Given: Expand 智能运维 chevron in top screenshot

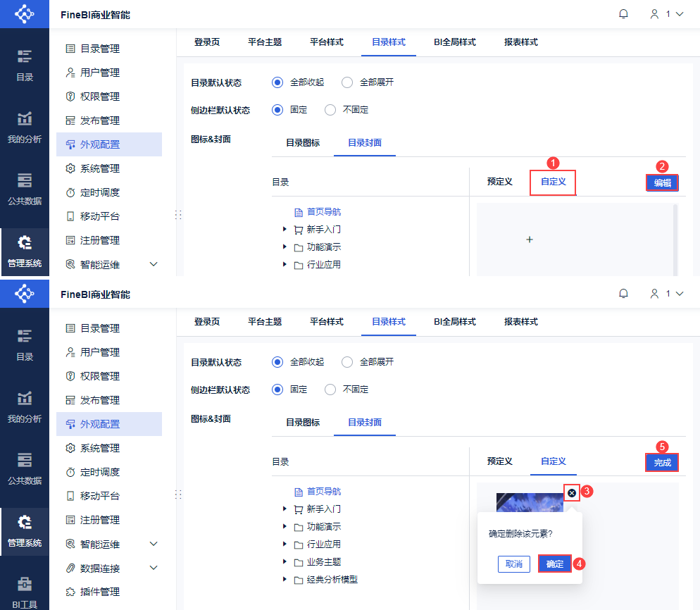Looking at the screenshot, I should (x=154, y=264).
